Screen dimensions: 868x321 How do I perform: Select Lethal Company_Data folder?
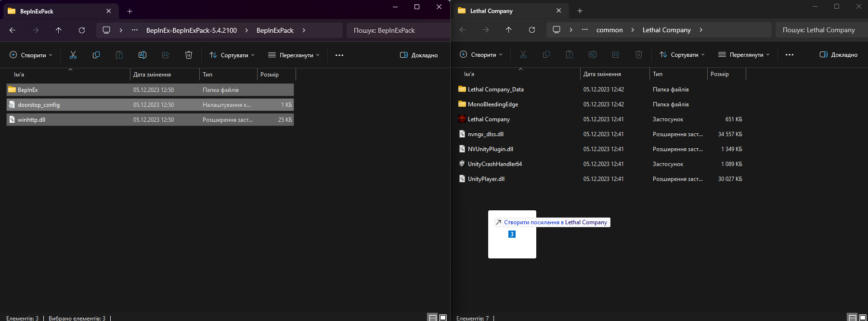tap(600, 90)
